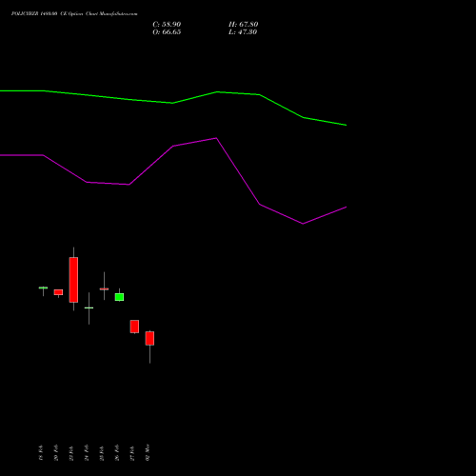This screenshot has width=476, height=476.
Task: Click the 02 Mar date axis label
Action: tap(148, 452)
